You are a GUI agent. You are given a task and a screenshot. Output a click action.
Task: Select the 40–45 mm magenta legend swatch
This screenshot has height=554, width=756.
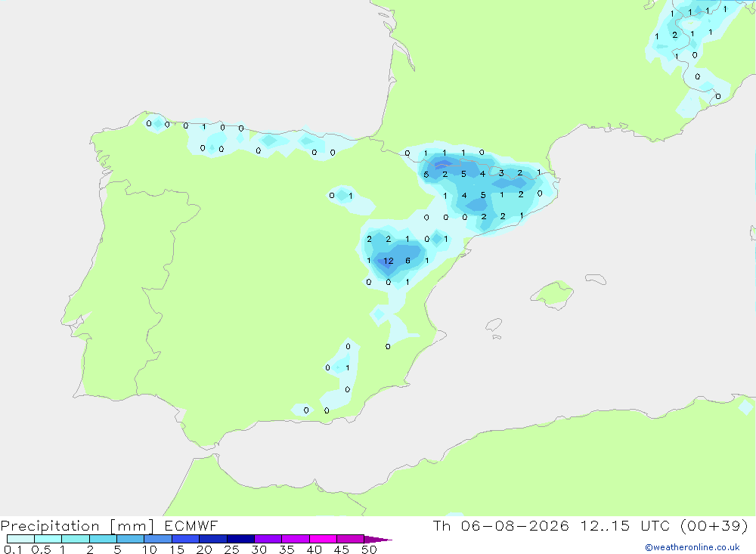tap(323, 539)
